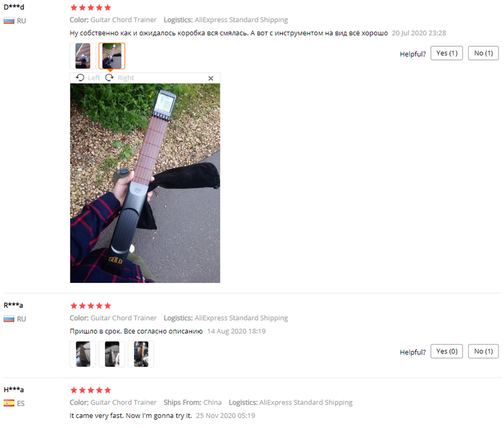504x428 pixels.
Task: Select the highlighted second thumbnail in D***d's review
Action: tap(112, 56)
